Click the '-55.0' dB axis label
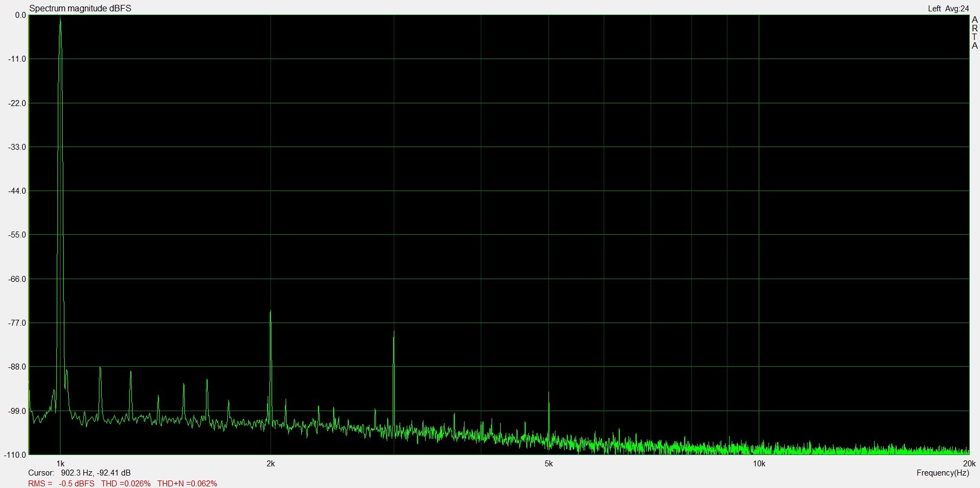980x488 pixels. (x=17, y=235)
